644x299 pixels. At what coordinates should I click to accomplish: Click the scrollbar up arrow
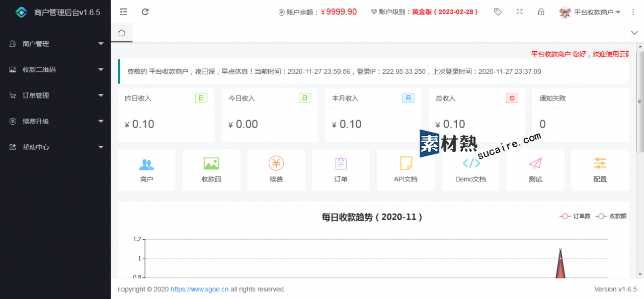point(640,47)
